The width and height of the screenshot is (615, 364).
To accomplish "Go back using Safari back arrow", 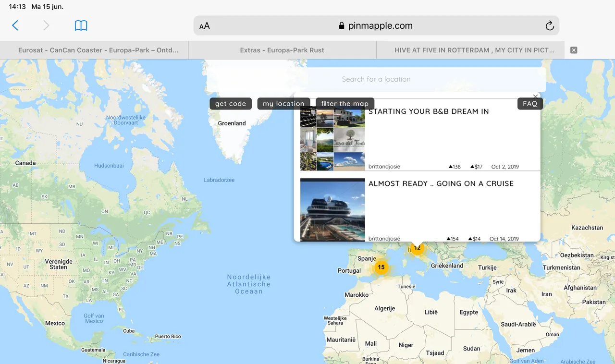I will (15, 25).
